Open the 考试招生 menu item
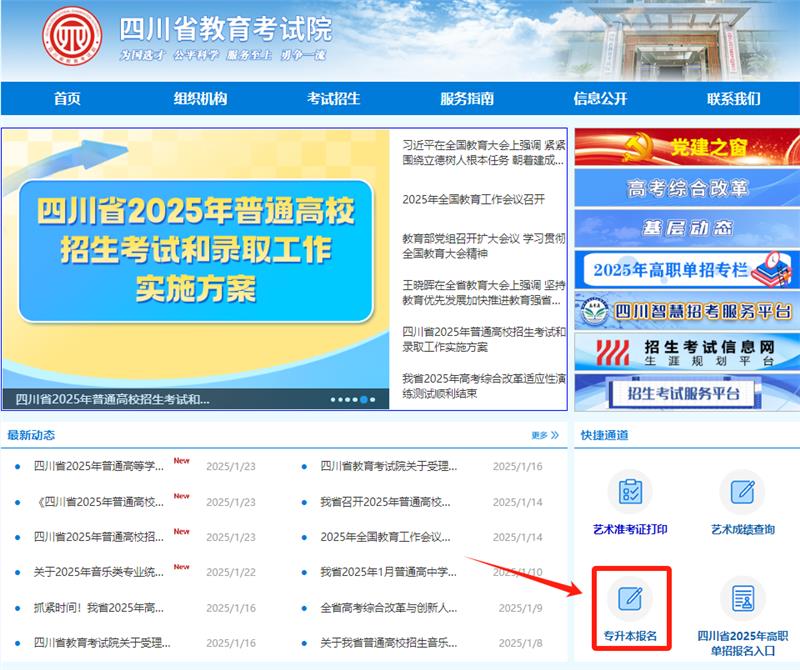This screenshot has width=800, height=670. 334,98
